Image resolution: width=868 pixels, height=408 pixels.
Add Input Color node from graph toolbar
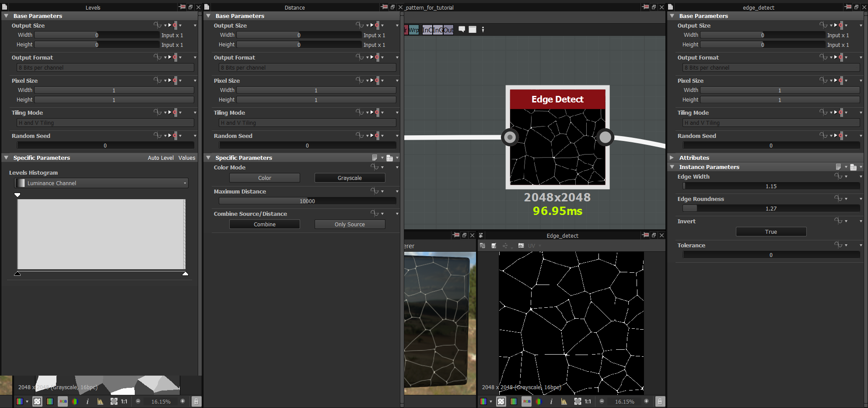(x=427, y=30)
